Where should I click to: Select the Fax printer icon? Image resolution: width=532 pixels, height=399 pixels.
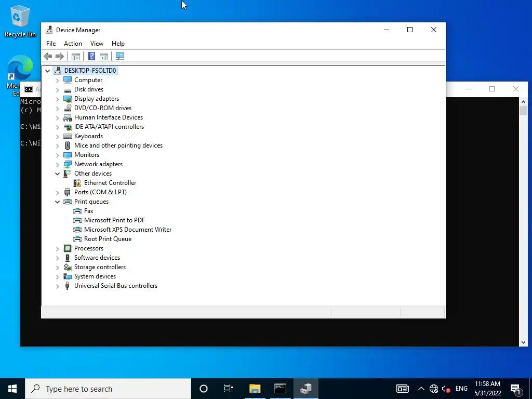[77, 211]
